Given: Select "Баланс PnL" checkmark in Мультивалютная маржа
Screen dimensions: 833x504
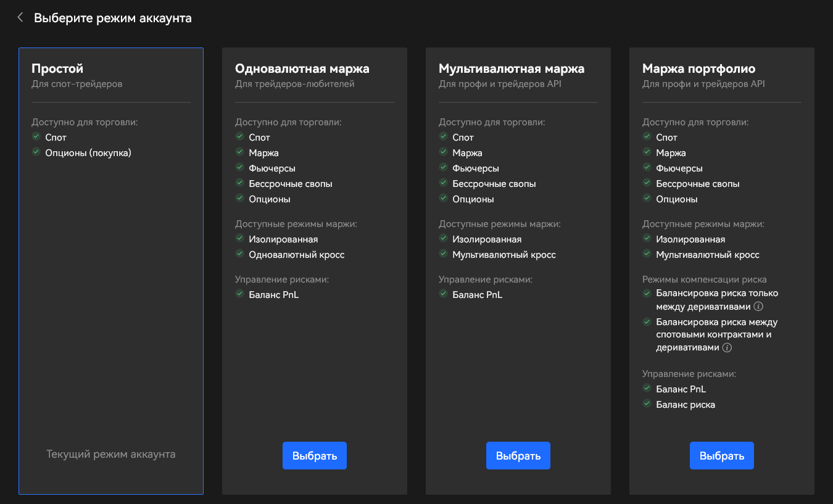Looking at the screenshot, I should coord(443,295).
